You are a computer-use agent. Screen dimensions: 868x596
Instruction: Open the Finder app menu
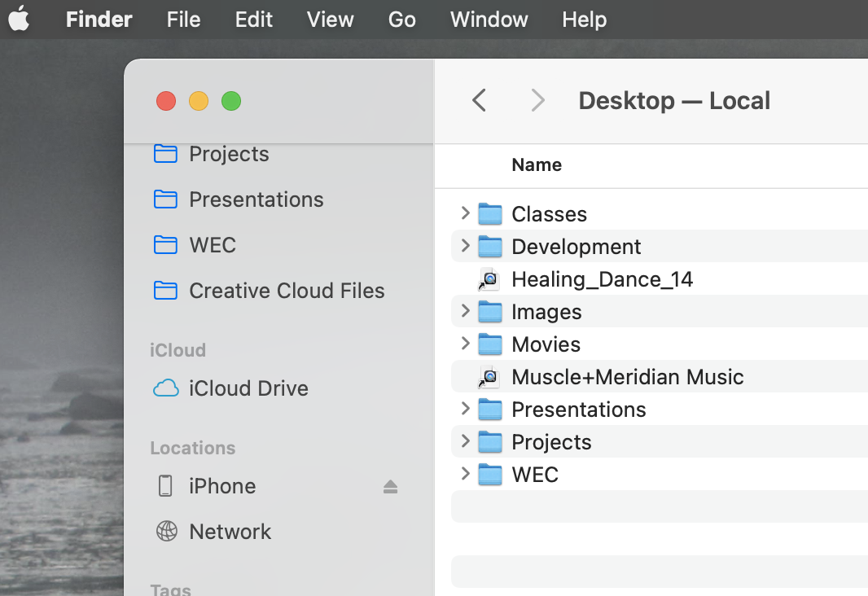[99, 20]
